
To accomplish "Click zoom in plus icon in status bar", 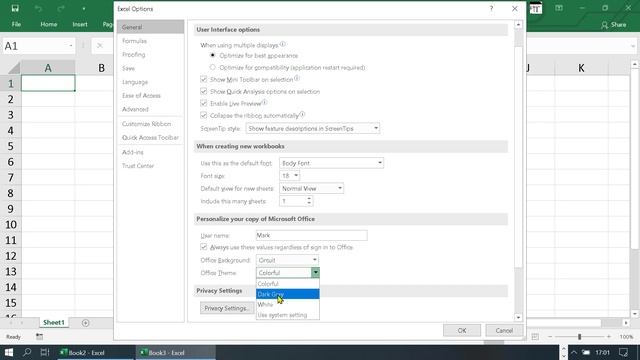I will (609, 337).
